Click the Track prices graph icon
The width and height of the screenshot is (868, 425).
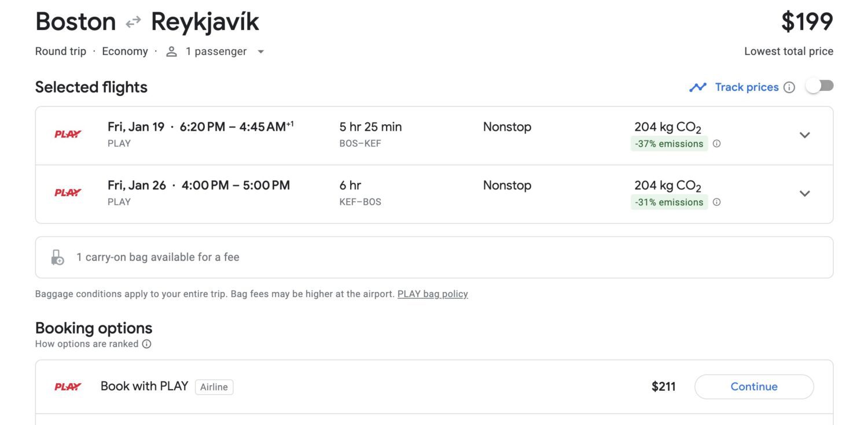[698, 87]
